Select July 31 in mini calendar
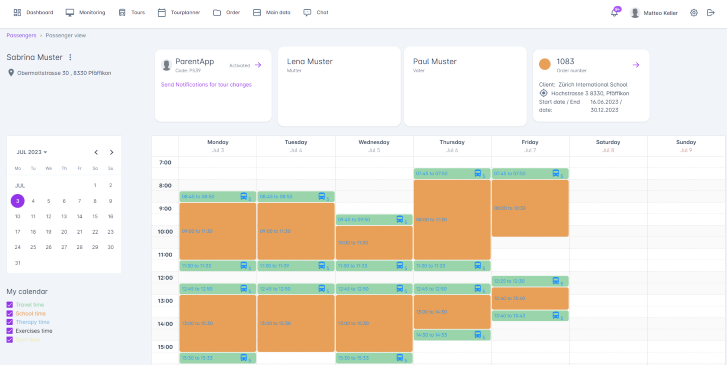The height and width of the screenshot is (365, 727). (18, 263)
